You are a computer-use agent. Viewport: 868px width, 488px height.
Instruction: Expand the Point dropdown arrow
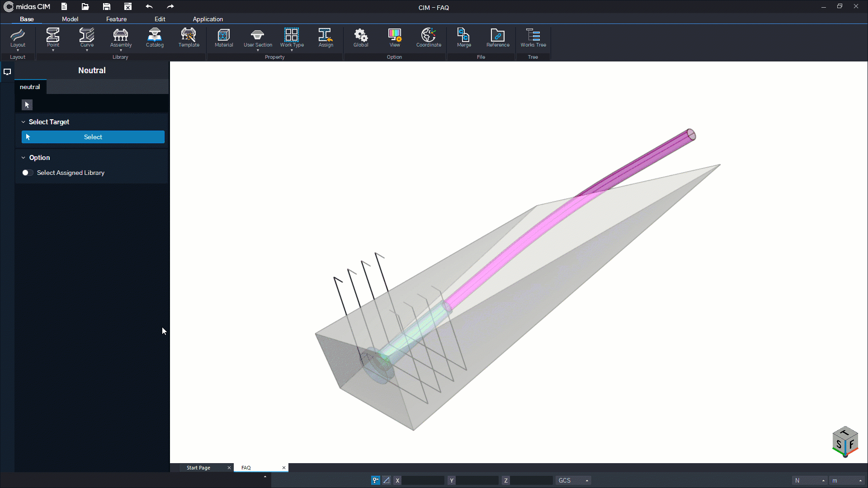click(53, 50)
